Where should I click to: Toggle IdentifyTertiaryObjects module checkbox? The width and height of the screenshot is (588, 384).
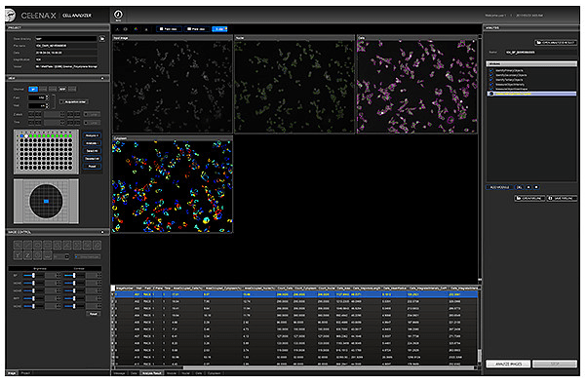coord(490,80)
